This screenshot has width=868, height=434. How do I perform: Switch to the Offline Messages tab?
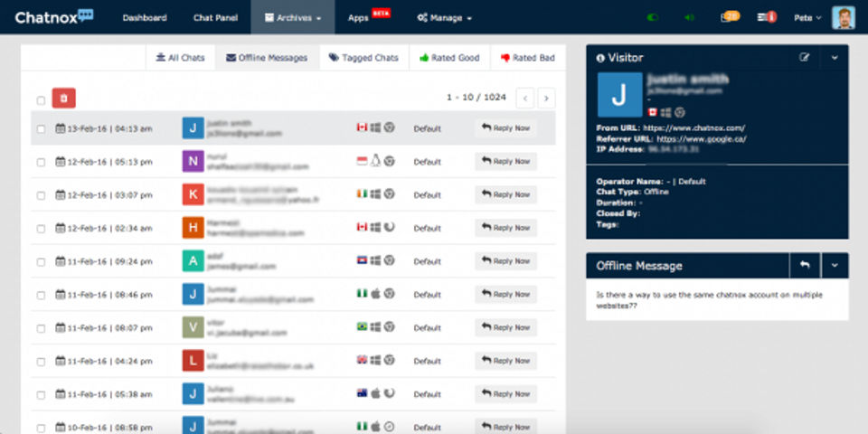pos(267,58)
